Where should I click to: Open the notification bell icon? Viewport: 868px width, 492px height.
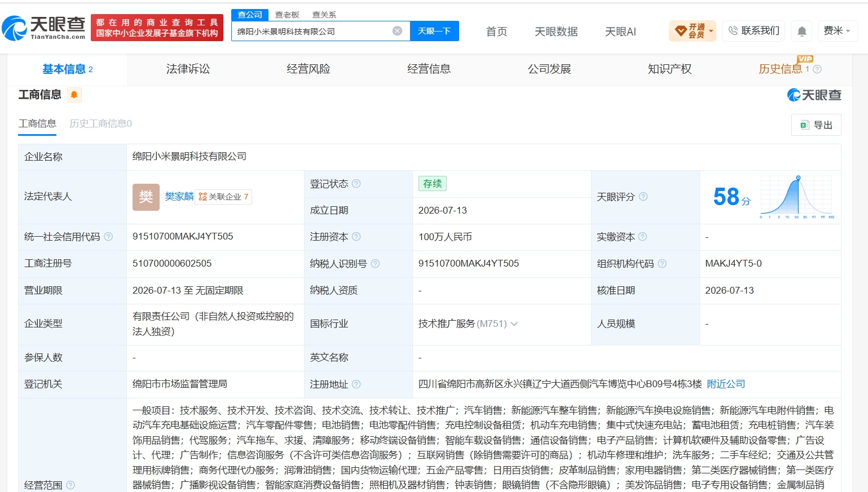click(801, 31)
